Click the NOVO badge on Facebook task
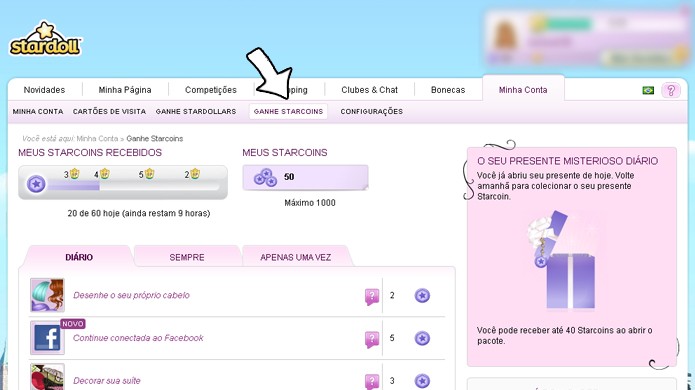The width and height of the screenshot is (695, 390). [73, 324]
